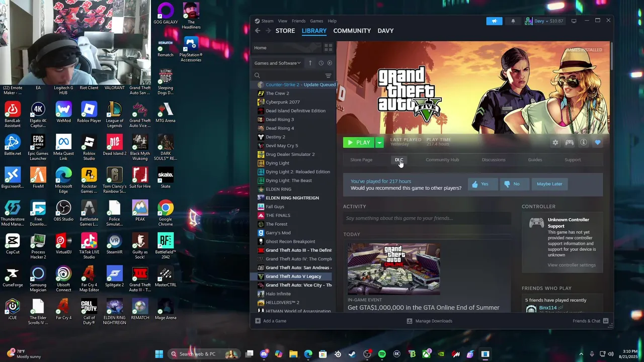Go forward with Steam forward arrow
This screenshot has width=644, height=362.
(x=268, y=31)
